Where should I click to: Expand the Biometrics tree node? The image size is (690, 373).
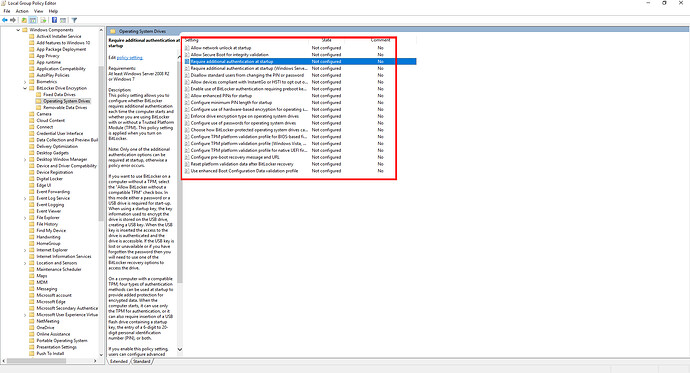coord(25,82)
